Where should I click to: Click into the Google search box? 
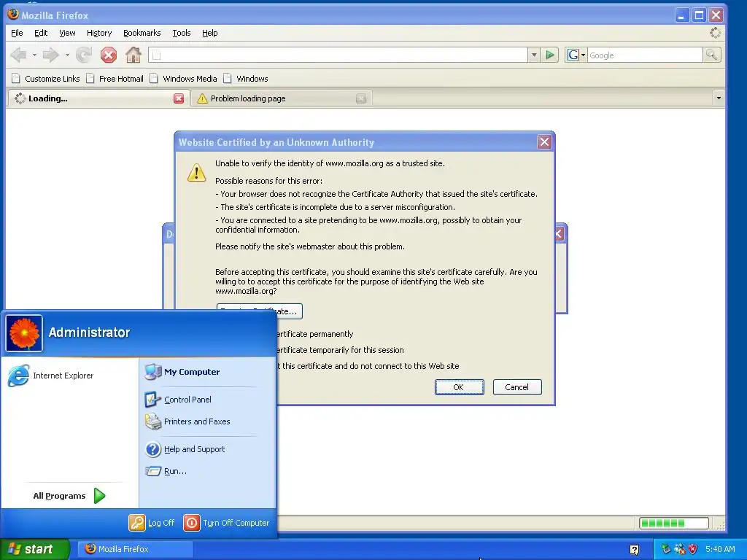(x=645, y=55)
